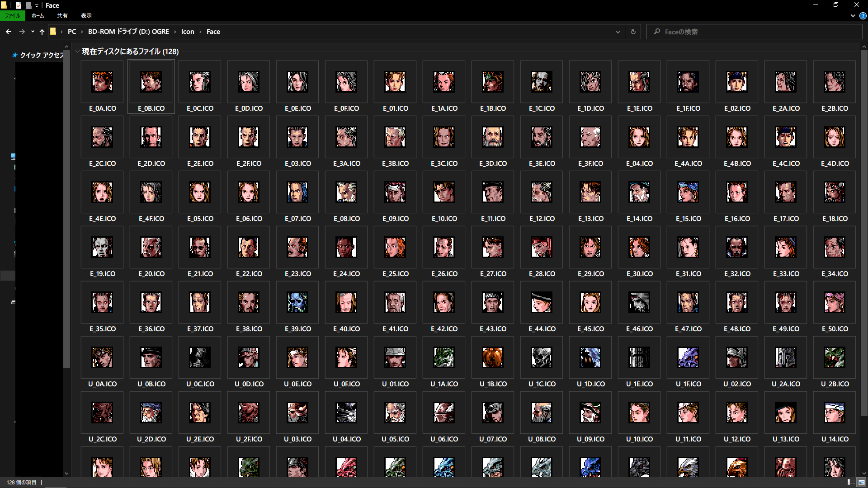868x488 pixels.
Task: Select the E_32.ICO face icon
Action: pyautogui.click(x=737, y=248)
